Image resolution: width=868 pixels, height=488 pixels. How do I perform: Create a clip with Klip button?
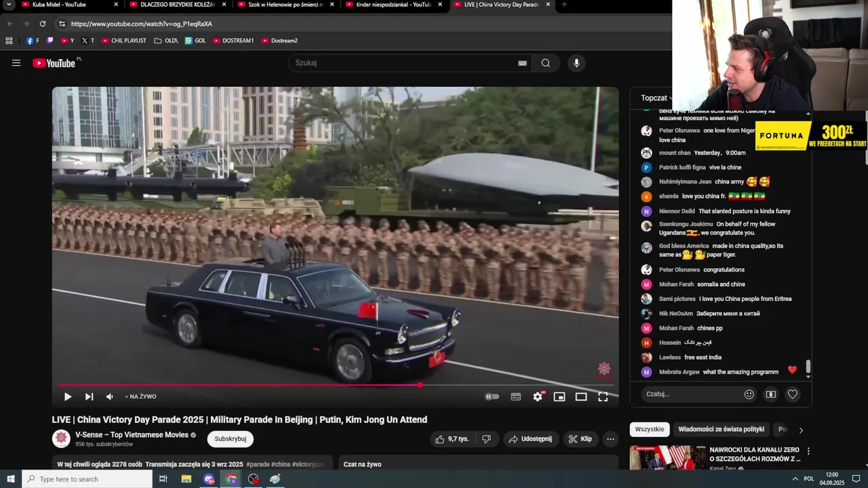(x=580, y=439)
